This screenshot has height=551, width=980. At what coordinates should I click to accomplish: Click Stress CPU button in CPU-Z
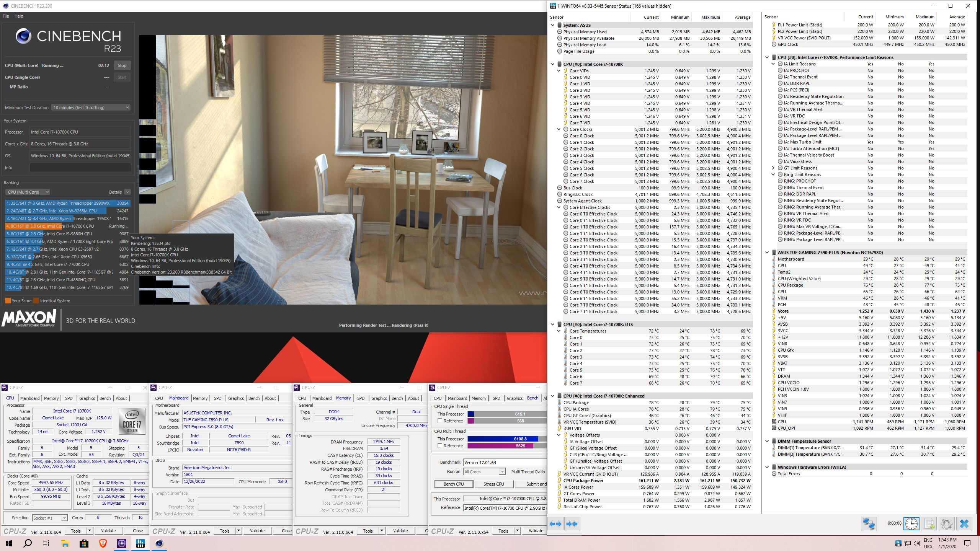494,484
